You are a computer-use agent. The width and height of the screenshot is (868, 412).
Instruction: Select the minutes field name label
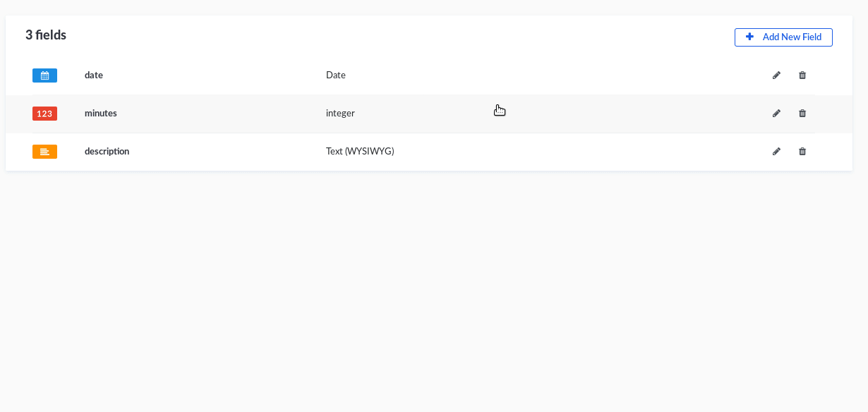[100, 113]
